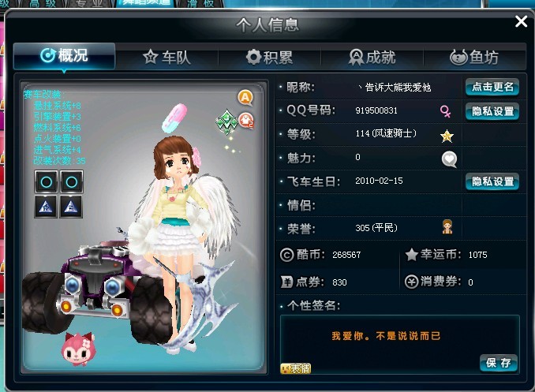Save the signature with 保存 button

click(x=498, y=363)
